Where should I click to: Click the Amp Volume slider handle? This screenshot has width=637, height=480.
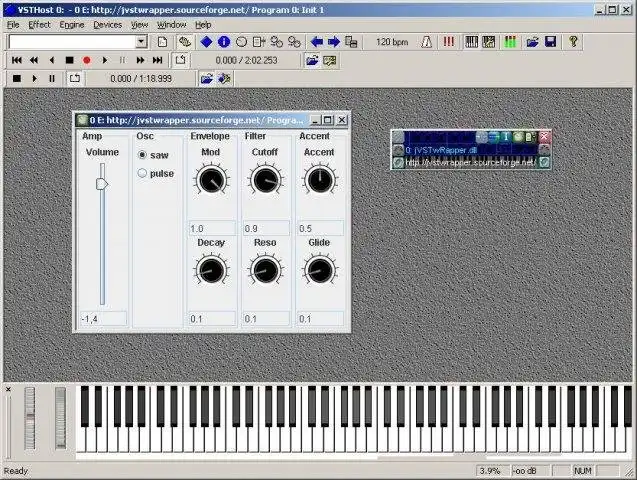coord(102,184)
